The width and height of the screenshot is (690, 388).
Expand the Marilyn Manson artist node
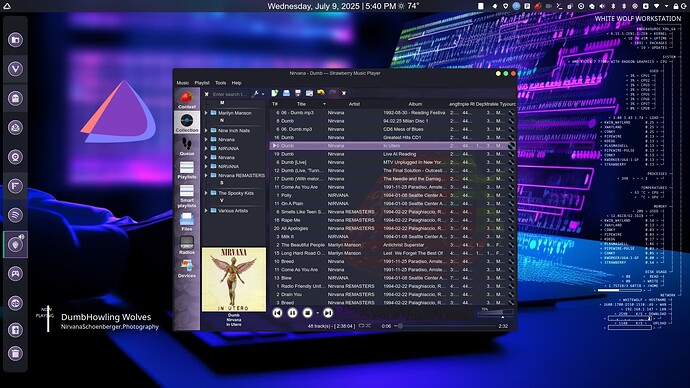click(206, 113)
